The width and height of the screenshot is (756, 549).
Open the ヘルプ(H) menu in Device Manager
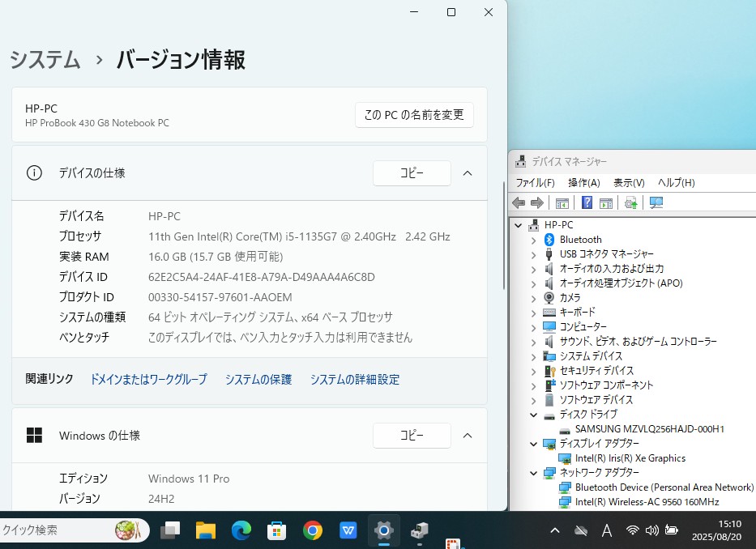[677, 183]
